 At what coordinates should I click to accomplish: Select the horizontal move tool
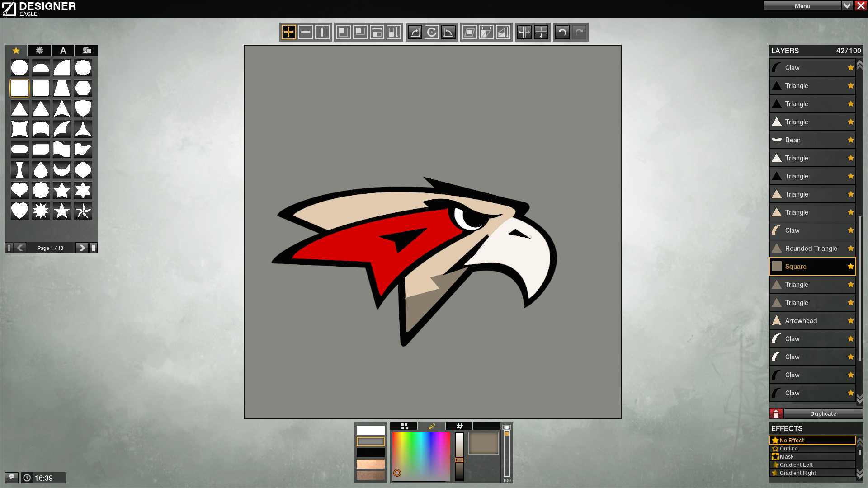pos(305,32)
